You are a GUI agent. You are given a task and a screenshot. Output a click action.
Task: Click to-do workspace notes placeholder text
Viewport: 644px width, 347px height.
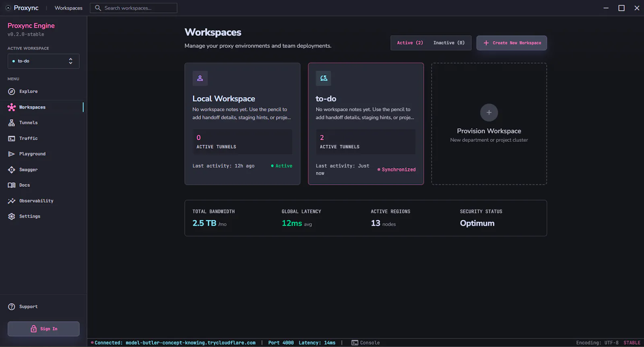[x=365, y=114]
